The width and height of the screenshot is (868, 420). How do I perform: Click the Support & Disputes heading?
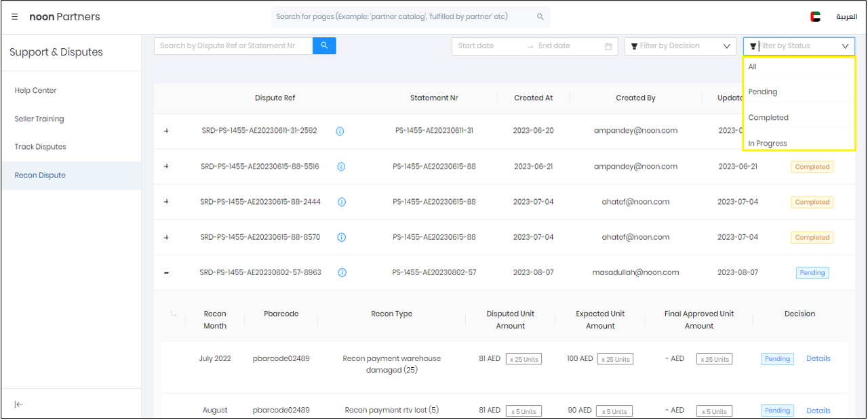coord(56,52)
